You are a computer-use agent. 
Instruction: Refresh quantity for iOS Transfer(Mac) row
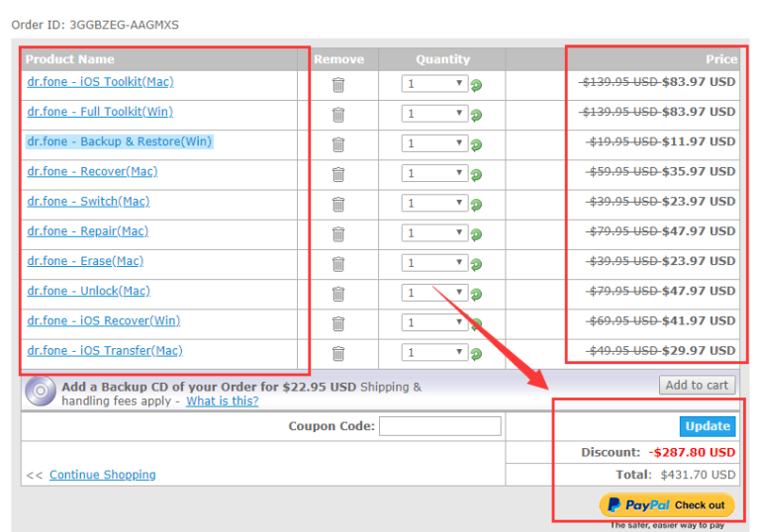click(x=476, y=354)
